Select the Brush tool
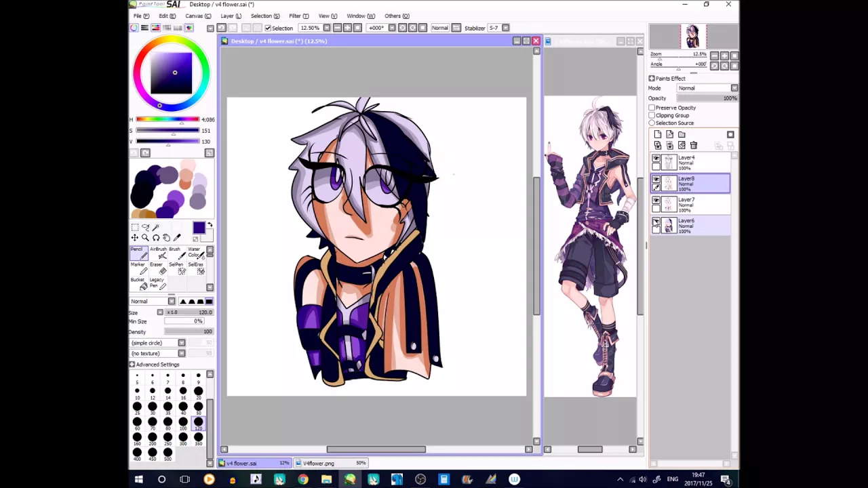 click(177, 253)
